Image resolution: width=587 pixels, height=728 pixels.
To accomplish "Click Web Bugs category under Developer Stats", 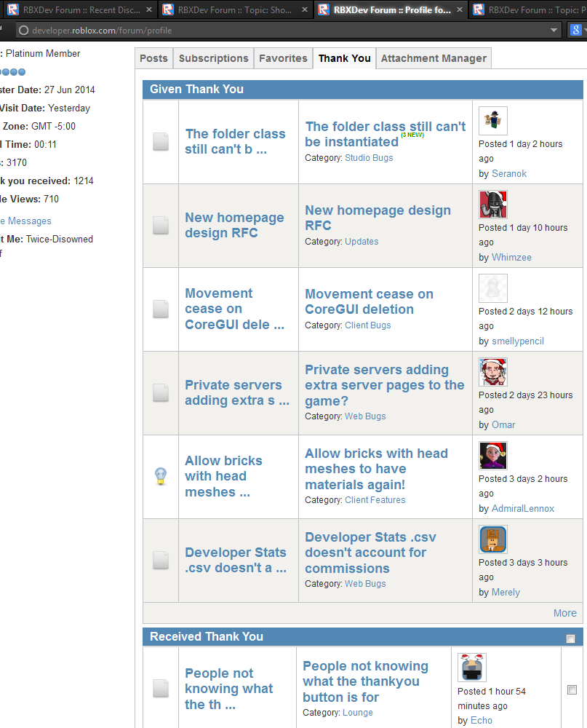I will click(x=365, y=584).
